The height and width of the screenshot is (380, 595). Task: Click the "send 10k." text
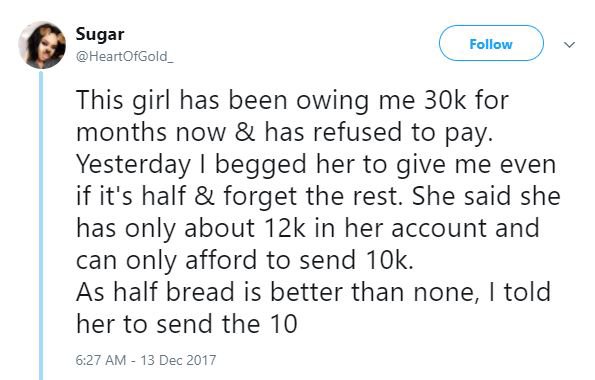pyautogui.click(x=356, y=260)
